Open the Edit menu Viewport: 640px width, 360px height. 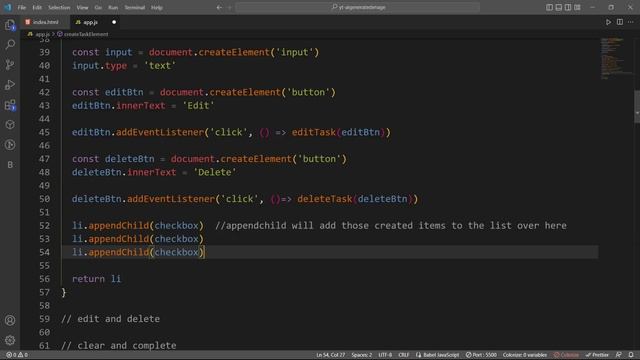37,7
